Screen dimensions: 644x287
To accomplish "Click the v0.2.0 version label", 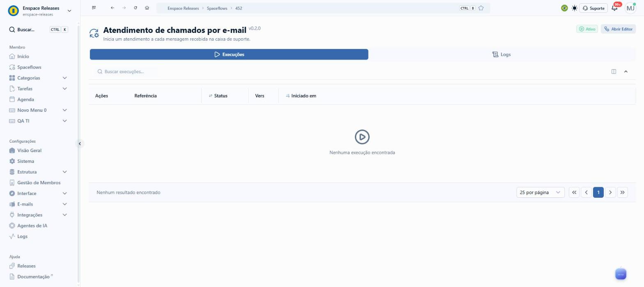I will coord(255,28).
